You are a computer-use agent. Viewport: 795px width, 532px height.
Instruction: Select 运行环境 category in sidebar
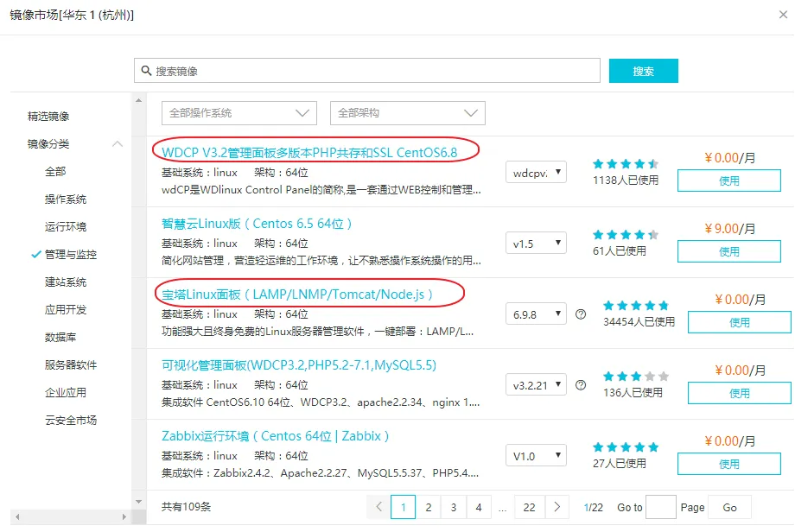point(66,227)
